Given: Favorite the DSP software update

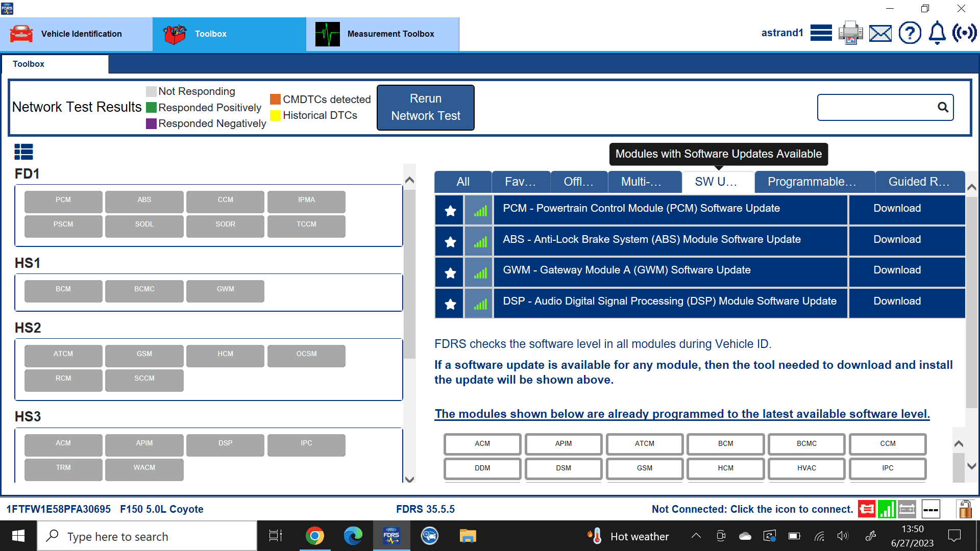Looking at the screenshot, I should coord(449,303).
